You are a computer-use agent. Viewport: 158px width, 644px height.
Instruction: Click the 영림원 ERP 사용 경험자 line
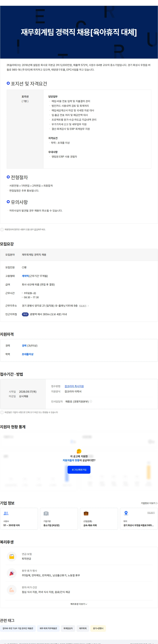(64, 157)
